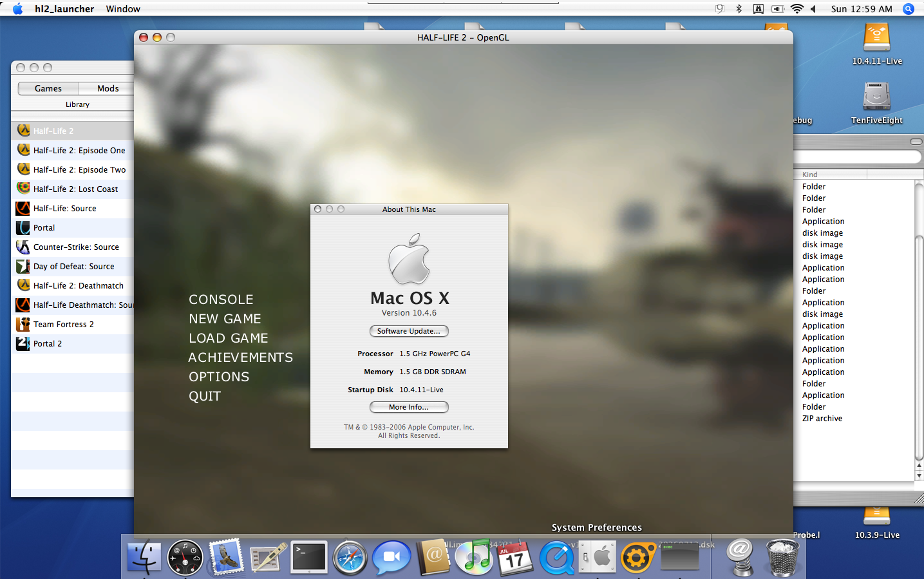924x579 pixels.
Task: Select the ZIP archive row in Finder
Action: pyautogui.click(x=854, y=419)
